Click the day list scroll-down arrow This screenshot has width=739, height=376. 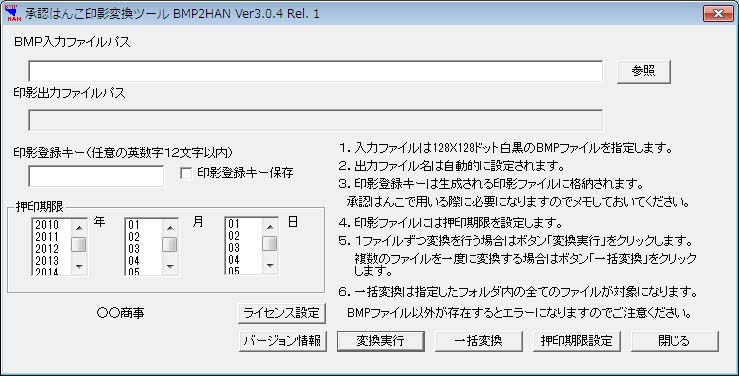[270, 266]
